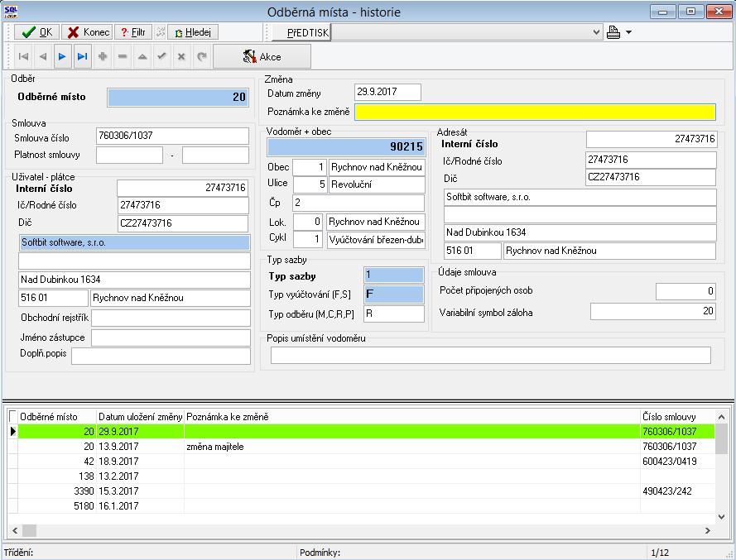This screenshot has height=560, width=736.
Task: Go to the next record
Action: click(x=62, y=57)
